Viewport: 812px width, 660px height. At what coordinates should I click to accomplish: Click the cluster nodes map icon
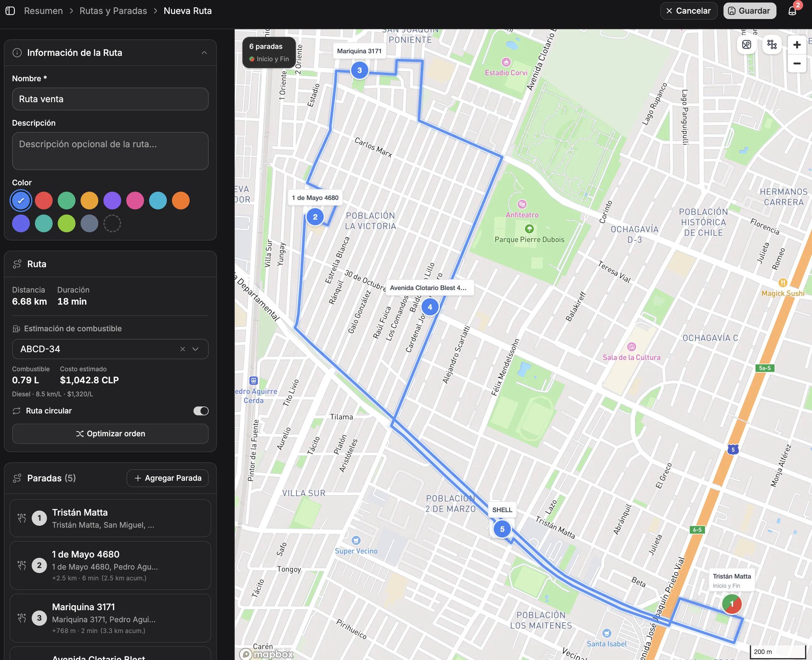772,45
